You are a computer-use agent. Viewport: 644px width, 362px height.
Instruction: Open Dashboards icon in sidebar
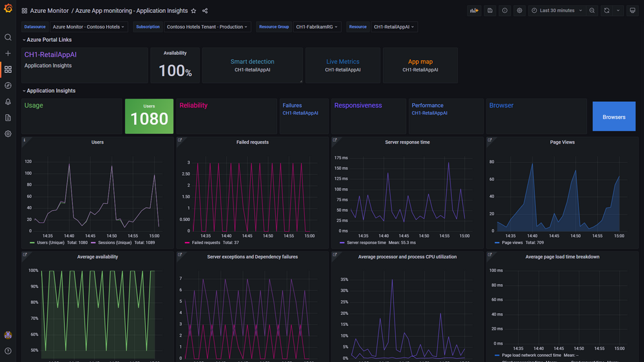[8, 70]
